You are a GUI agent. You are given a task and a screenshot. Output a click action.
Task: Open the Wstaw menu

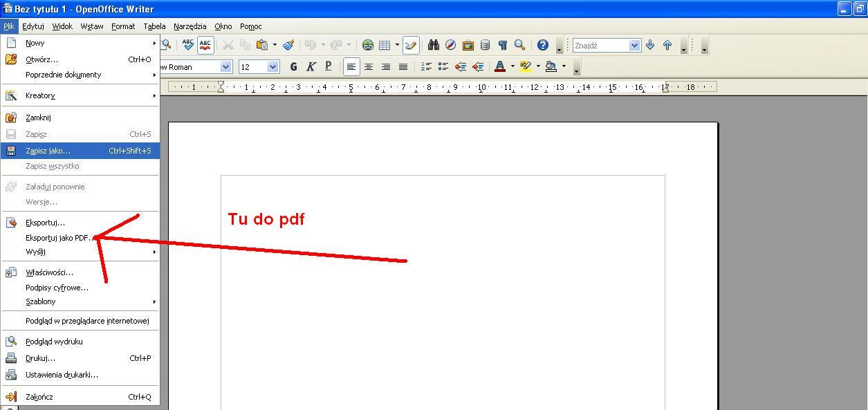click(92, 26)
